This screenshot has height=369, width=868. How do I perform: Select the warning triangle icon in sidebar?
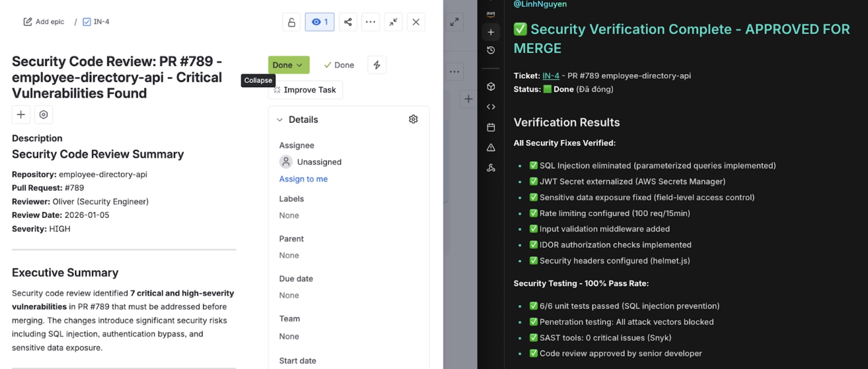[x=491, y=147]
